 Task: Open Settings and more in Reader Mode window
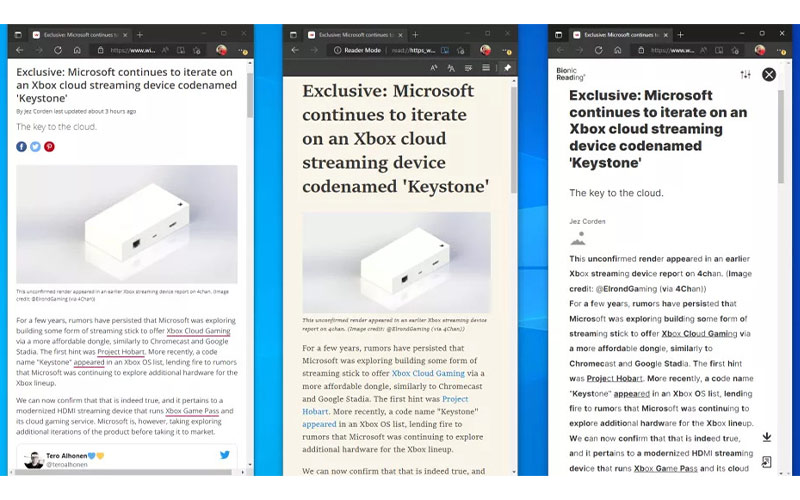[507, 51]
